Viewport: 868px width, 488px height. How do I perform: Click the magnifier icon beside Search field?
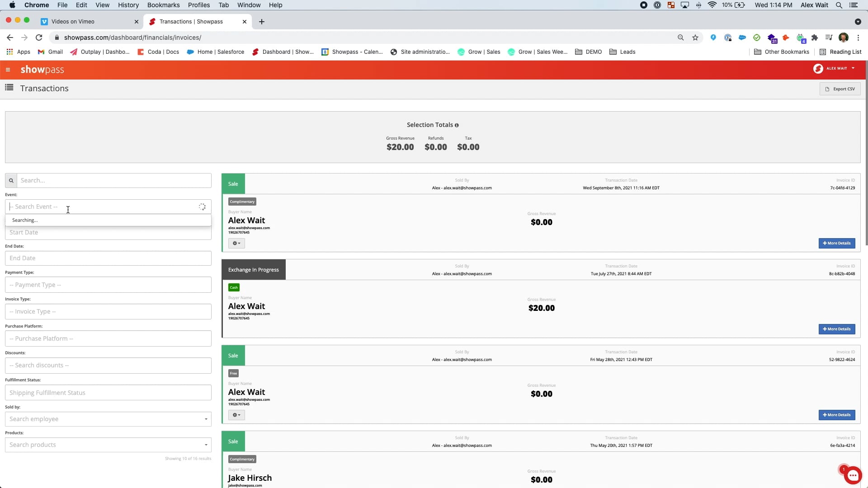tap(11, 180)
